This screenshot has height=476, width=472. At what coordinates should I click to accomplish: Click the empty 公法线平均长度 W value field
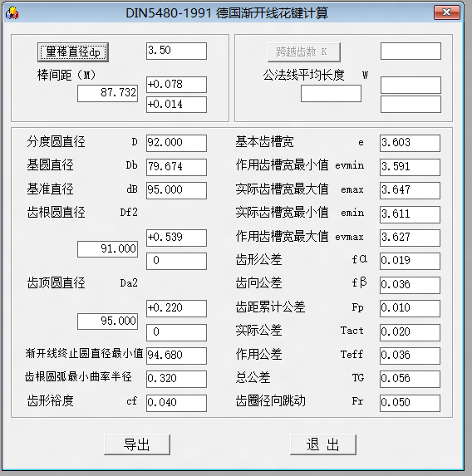tap(331, 93)
